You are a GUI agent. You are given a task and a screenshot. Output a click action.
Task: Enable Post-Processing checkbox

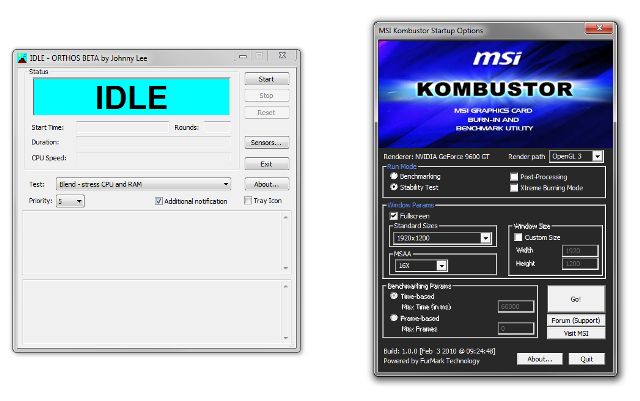514,177
